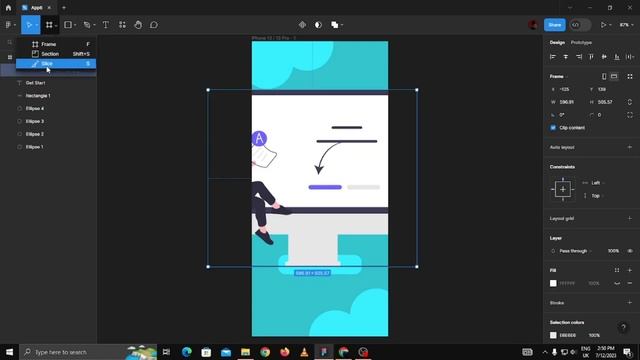This screenshot has width=640, height=360.
Task: Click independent corners icon
Action: (630, 115)
